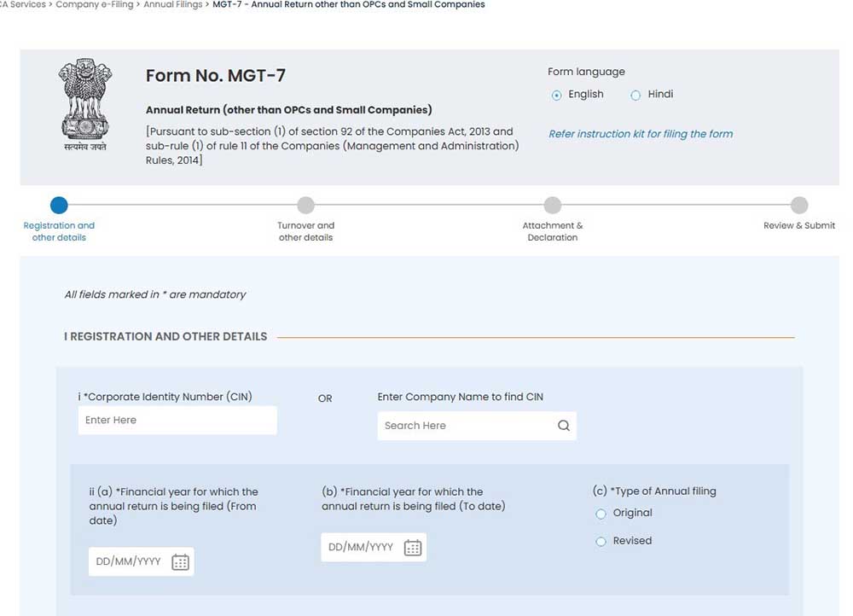Focus the To date DD/MM/YYYY field
853x616 pixels.
(361, 548)
